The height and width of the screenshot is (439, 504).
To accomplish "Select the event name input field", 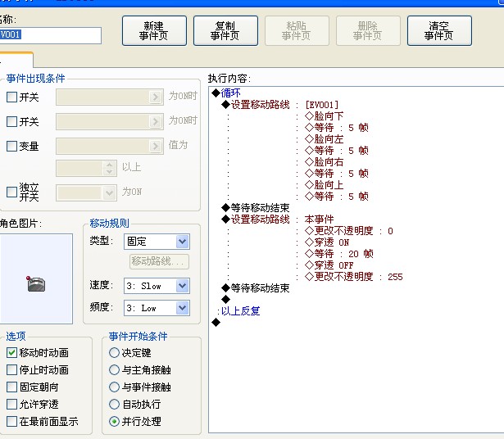I will 50,35.
